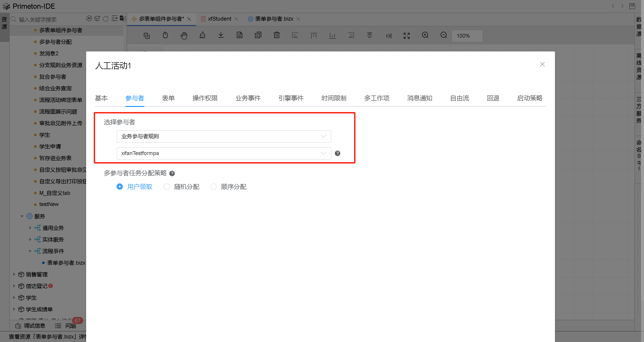644x342 pixels.
Task: Click the help icon next to 多参与者任务分配策略
Action: (x=172, y=173)
